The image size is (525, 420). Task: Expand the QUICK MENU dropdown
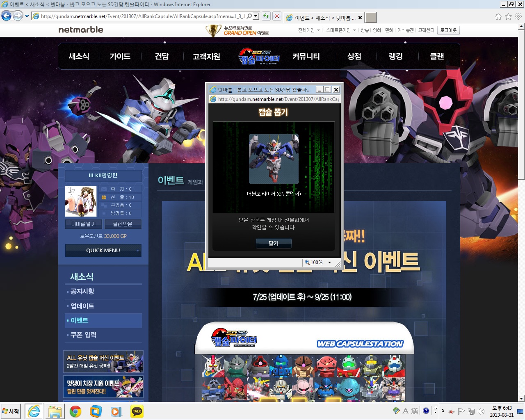pyautogui.click(x=103, y=250)
